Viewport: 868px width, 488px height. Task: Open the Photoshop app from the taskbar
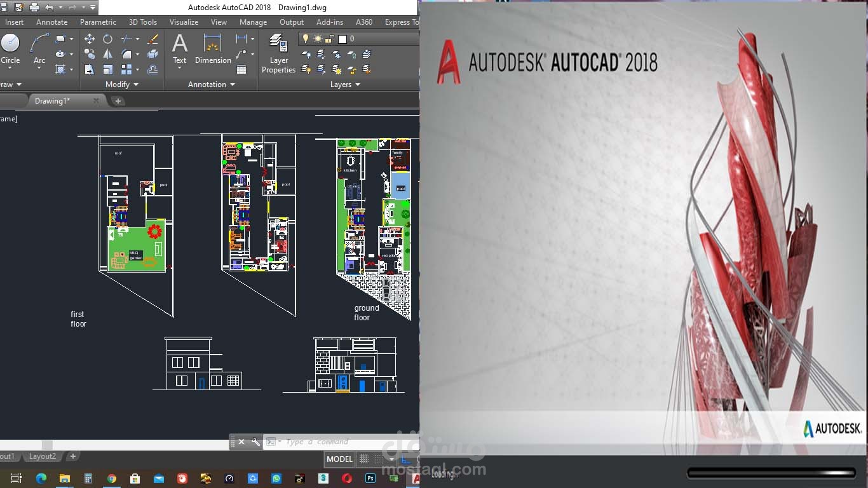tap(369, 478)
